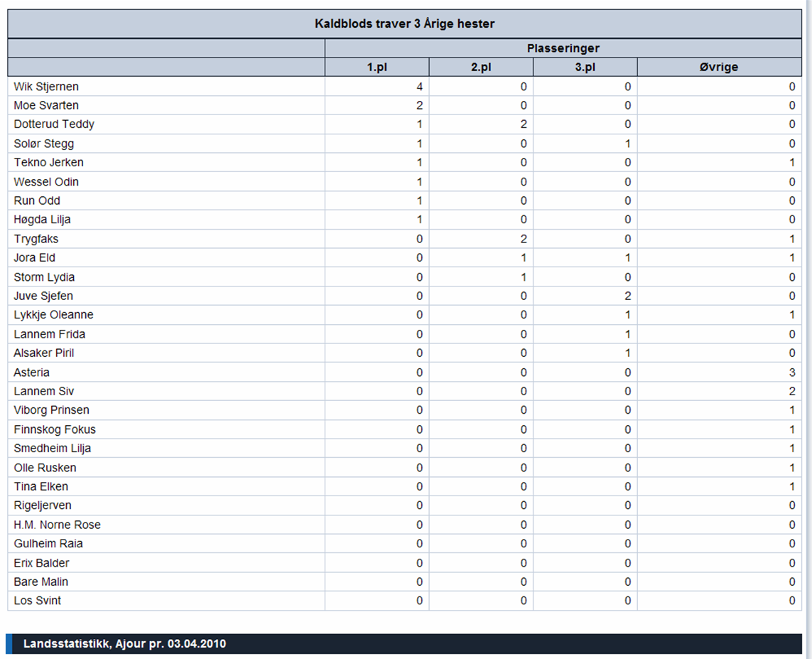Click the Øvrige column header
812x659 pixels.
click(720, 68)
